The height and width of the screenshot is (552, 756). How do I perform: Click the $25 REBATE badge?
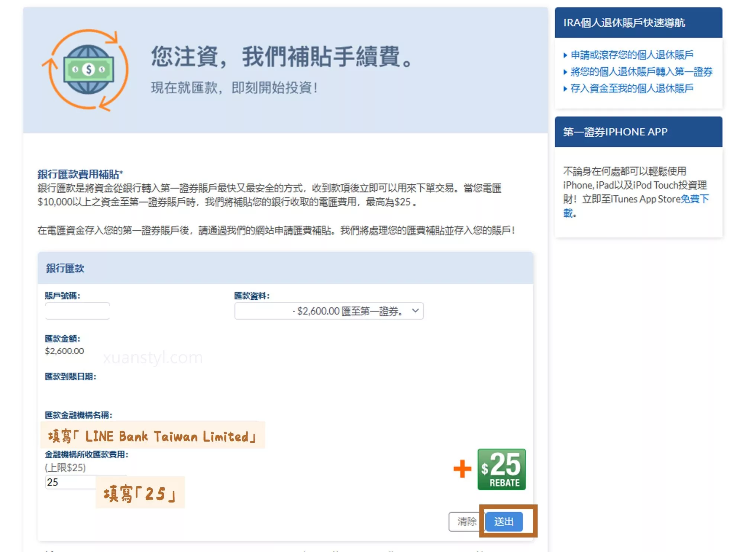[501, 469]
